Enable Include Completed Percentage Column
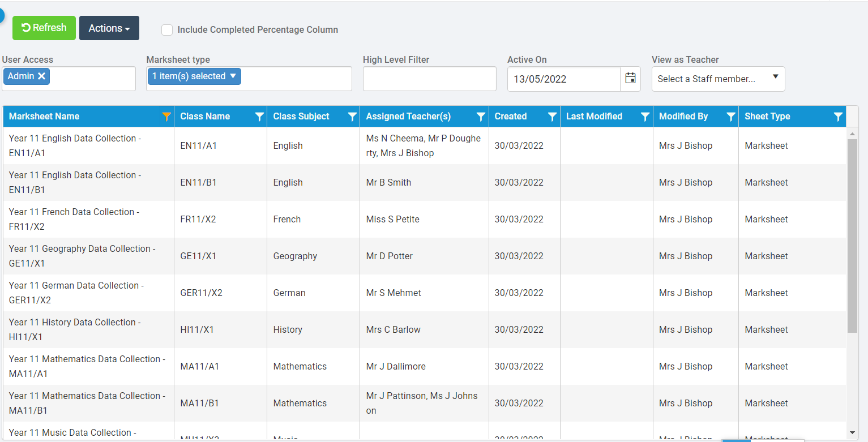The width and height of the screenshot is (868, 442). click(167, 29)
